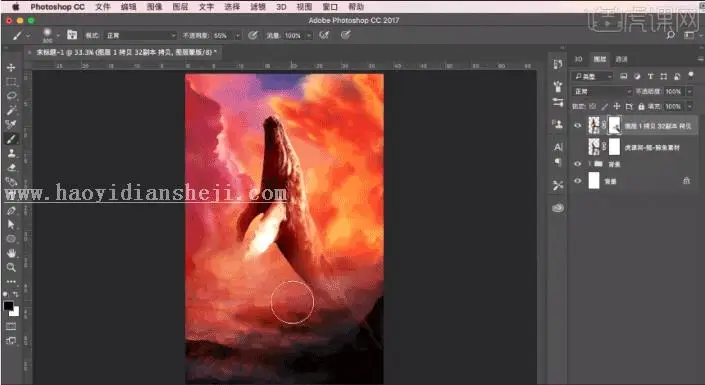705x385 pixels.
Task: Open the 图像 menu
Action: click(x=154, y=7)
